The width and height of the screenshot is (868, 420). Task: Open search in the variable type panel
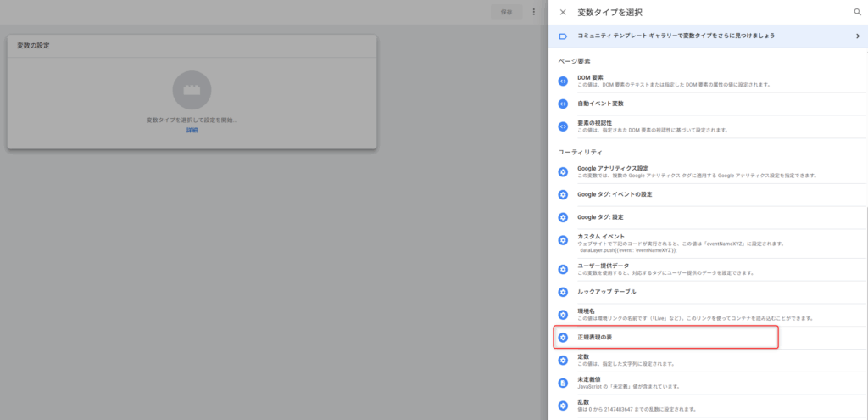click(x=857, y=12)
